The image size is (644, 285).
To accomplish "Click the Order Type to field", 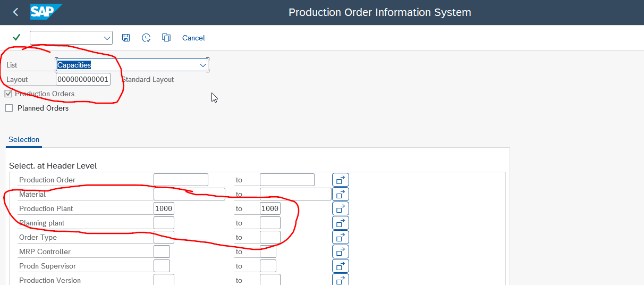I will pos(270,237).
